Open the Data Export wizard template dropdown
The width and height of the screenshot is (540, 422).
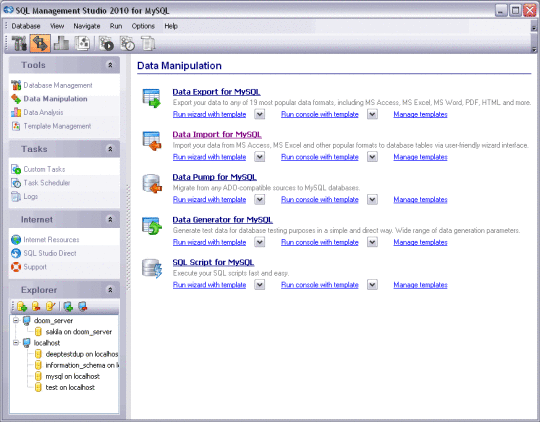tap(260, 114)
